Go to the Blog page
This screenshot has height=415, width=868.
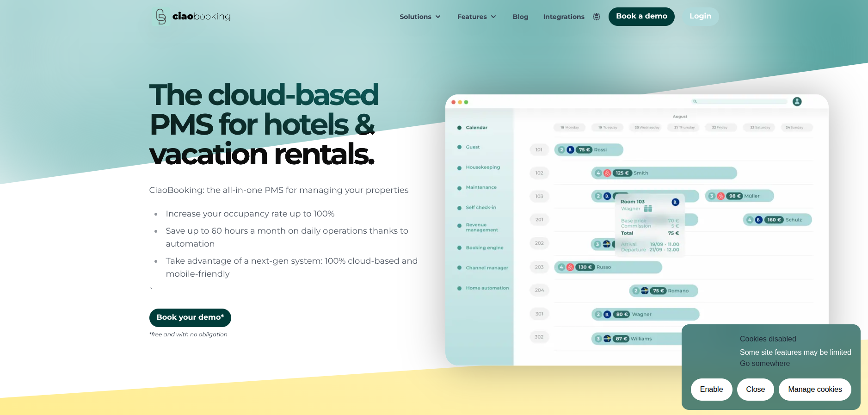(x=520, y=17)
